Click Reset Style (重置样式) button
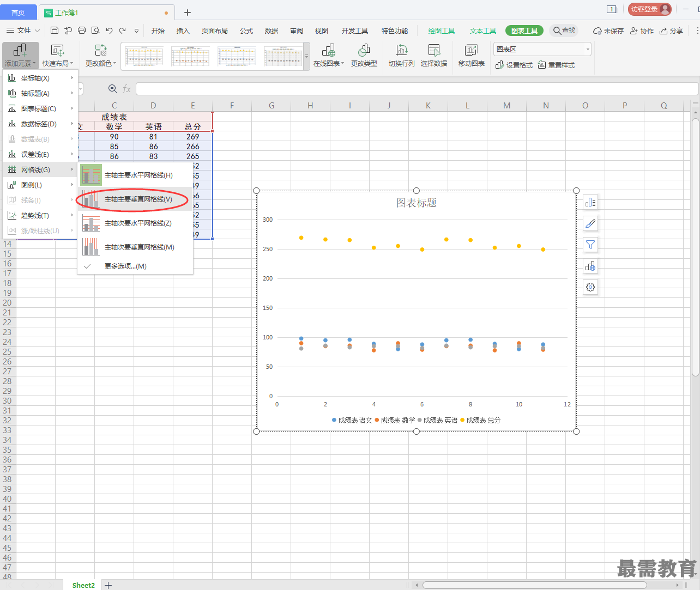Screen dimensions: 700x590 556,65
